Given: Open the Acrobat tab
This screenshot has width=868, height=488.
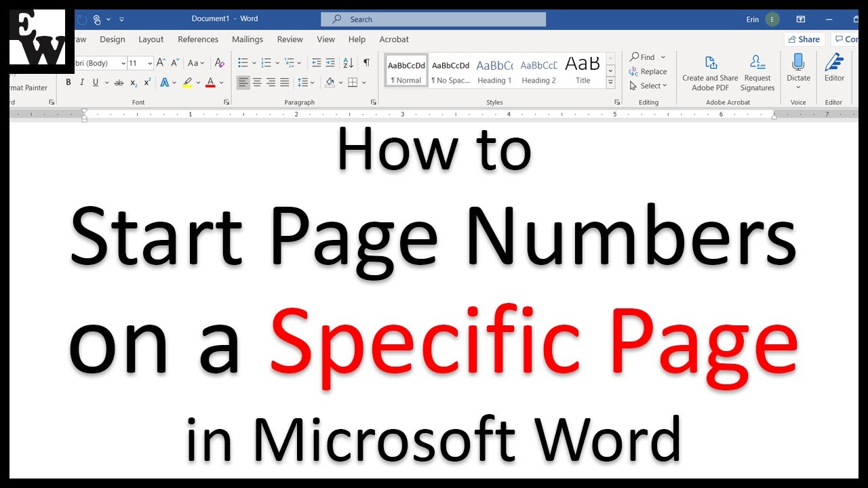Looking at the screenshot, I should click(x=394, y=39).
